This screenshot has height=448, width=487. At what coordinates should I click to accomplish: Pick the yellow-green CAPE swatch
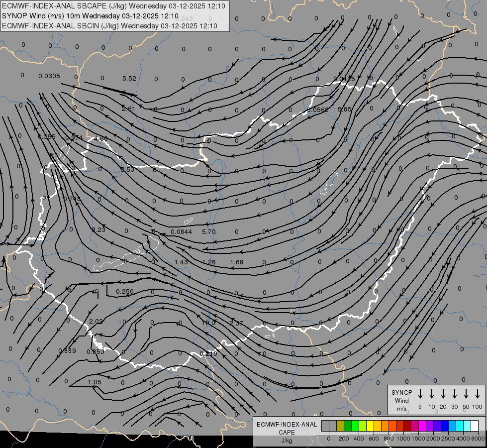click(363, 426)
